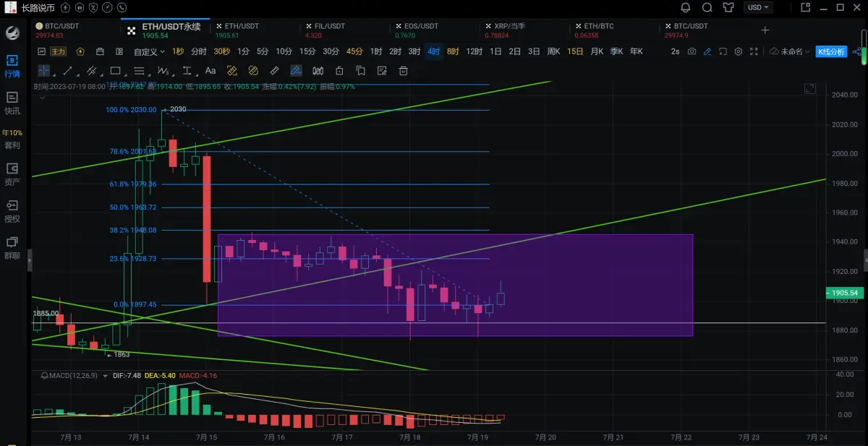Choose the rectangle shape drawing tool
Screen dimensions: 868x446
pyautogui.click(x=115, y=71)
